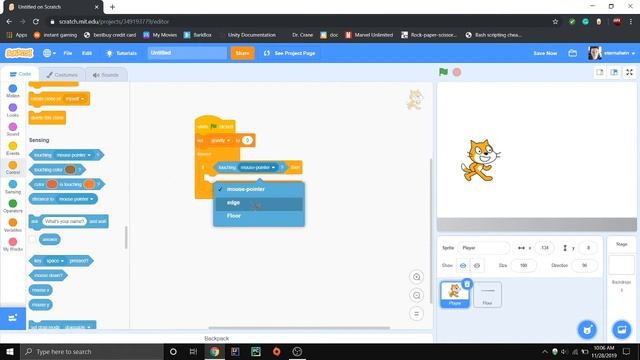Viewport: 640px width, 360px height.
Task: Switch to the Sounds tab
Action: (106, 75)
